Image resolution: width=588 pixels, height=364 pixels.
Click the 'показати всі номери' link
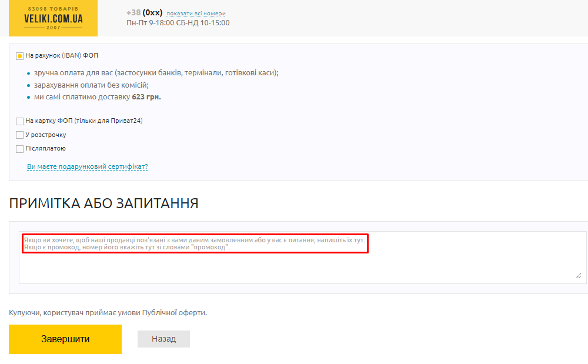pyautogui.click(x=196, y=13)
